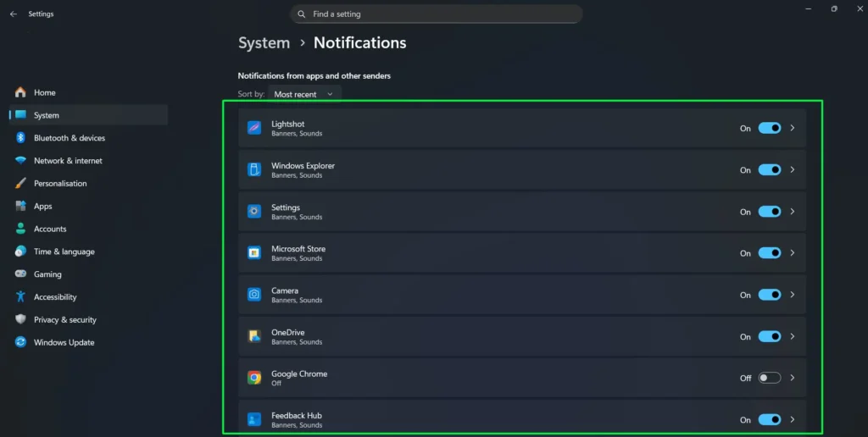Expand Windows Explorer row chevron
868x437 pixels.
click(x=793, y=170)
